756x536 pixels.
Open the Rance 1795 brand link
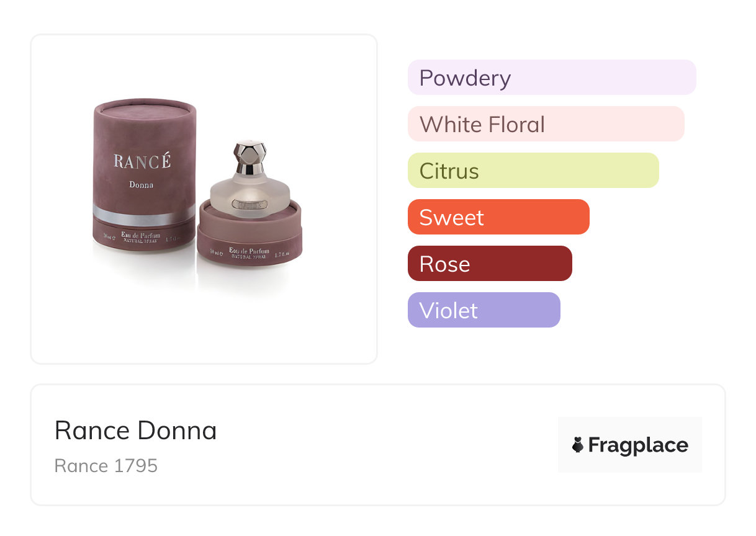[x=106, y=465]
